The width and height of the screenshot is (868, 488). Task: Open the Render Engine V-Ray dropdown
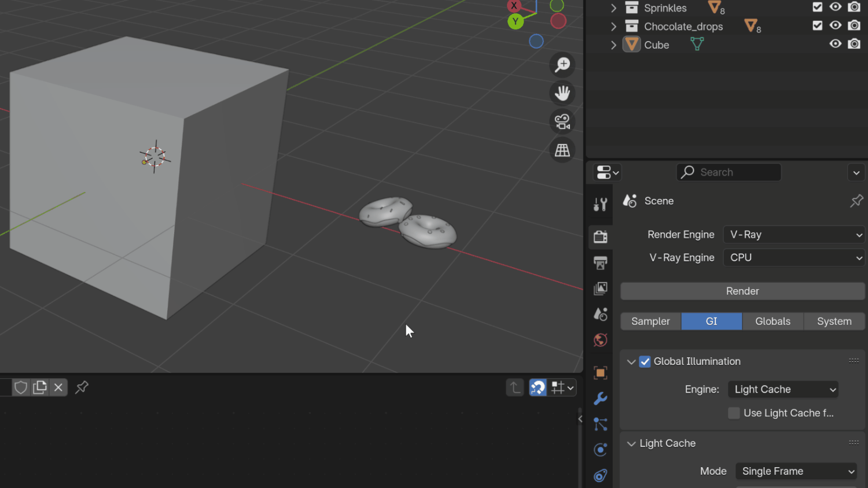click(x=794, y=235)
